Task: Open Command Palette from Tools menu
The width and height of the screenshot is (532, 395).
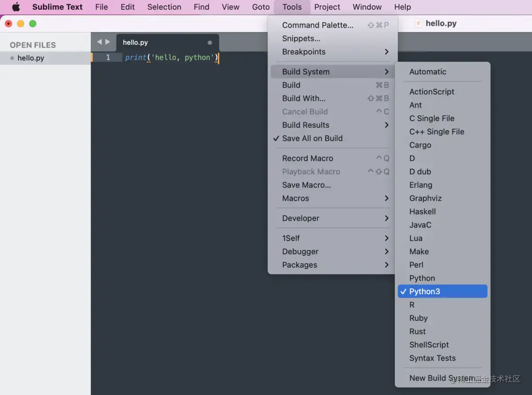Action: point(331,25)
